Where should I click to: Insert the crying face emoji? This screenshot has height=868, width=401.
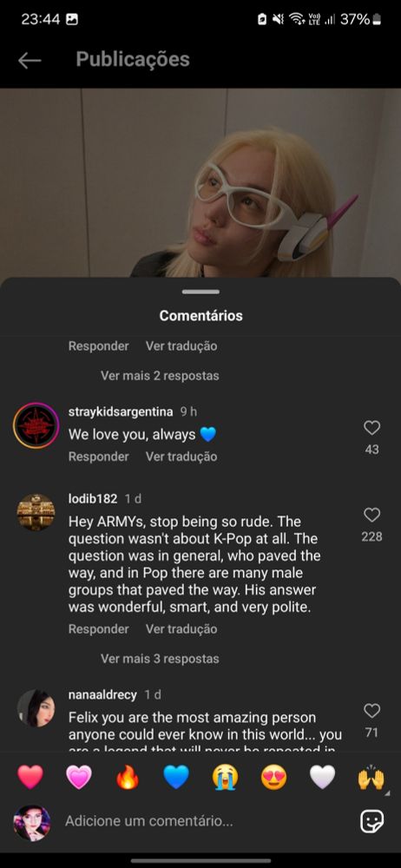225,777
